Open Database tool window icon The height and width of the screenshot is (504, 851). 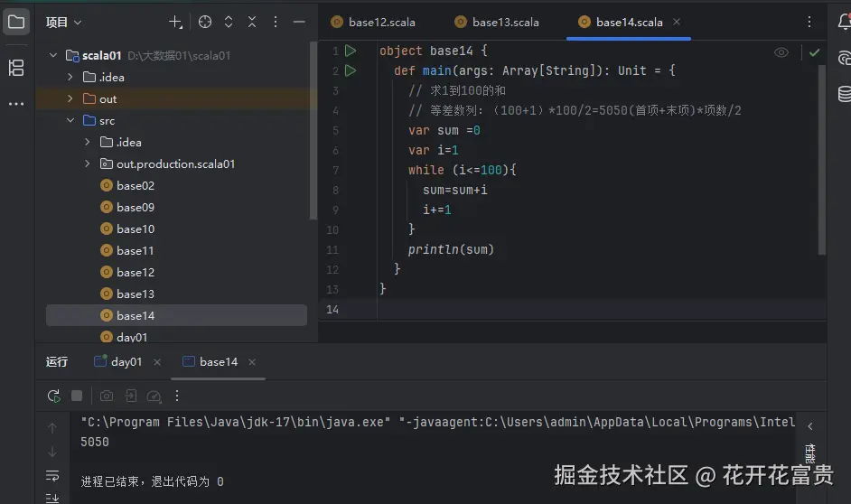coord(845,93)
